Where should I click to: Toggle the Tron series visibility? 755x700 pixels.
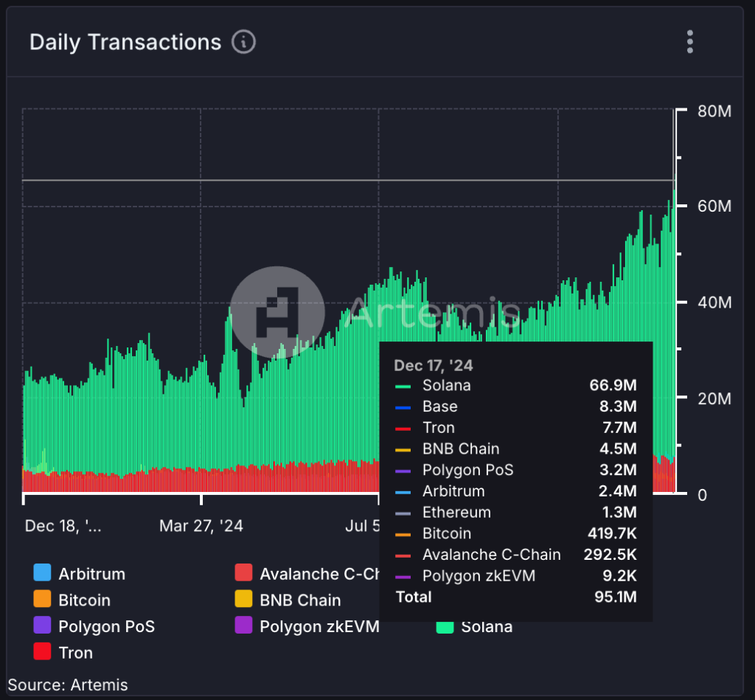(x=70, y=652)
